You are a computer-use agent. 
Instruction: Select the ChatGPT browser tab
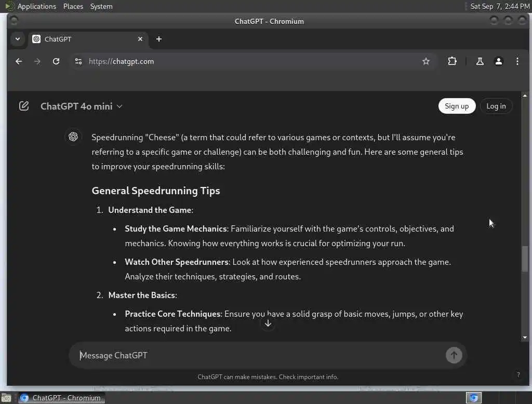pos(87,39)
